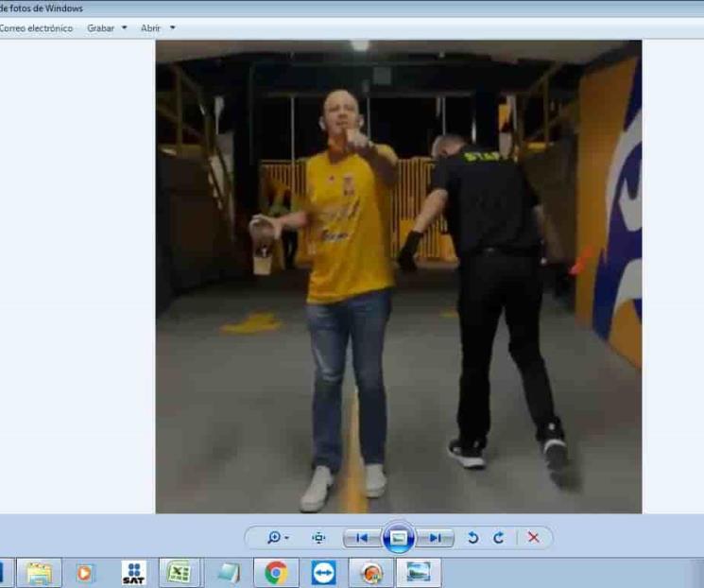Expand the Abrir dropdown arrow

click(x=172, y=27)
